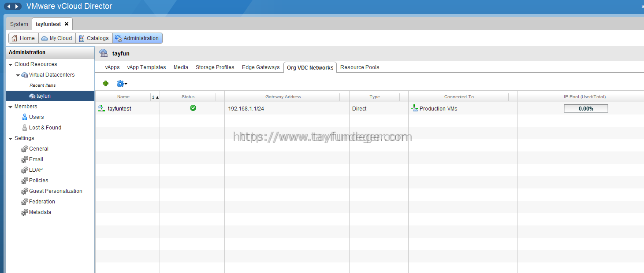Collapse the Settings section
This screenshot has height=273, width=644.
[10, 139]
